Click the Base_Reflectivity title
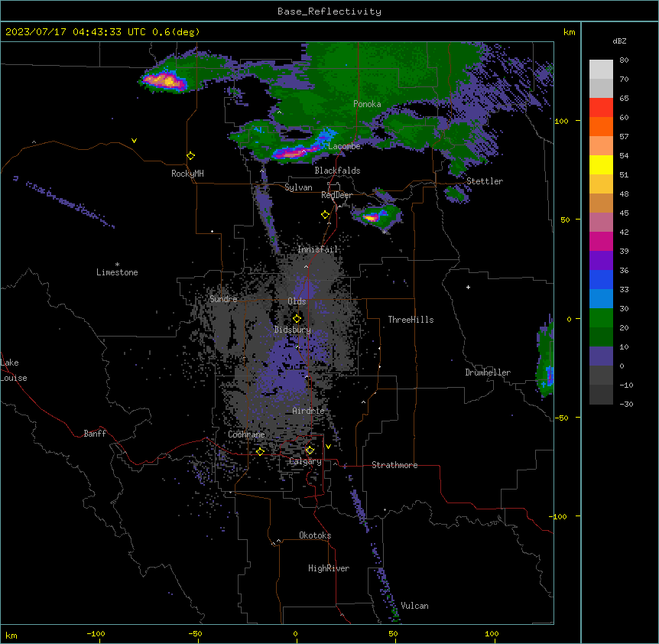This screenshot has height=644, width=659. [x=329, y=11]
